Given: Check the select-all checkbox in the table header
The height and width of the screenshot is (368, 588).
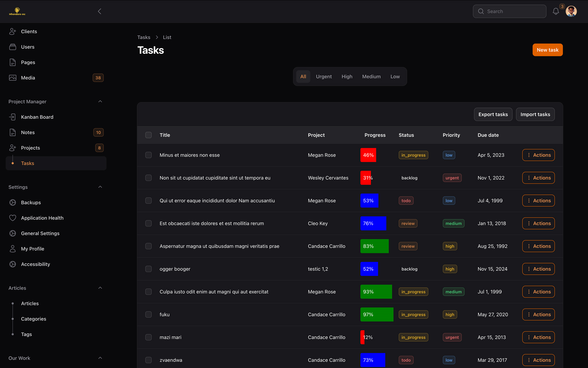Looking at the screenshot, I should (x=148, y=135).
